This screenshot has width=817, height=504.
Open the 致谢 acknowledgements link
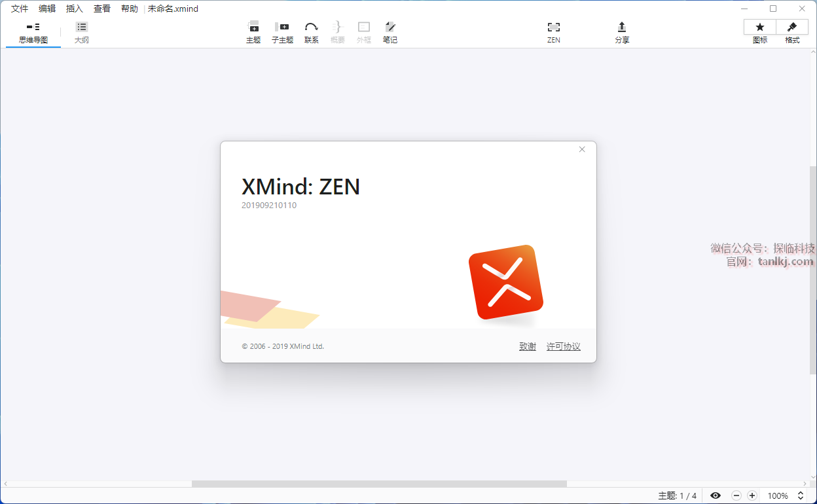528,346
